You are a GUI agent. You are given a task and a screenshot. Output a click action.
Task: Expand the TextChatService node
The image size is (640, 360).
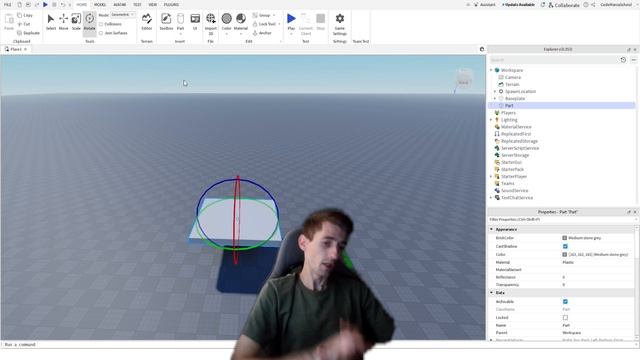point(491,198)
